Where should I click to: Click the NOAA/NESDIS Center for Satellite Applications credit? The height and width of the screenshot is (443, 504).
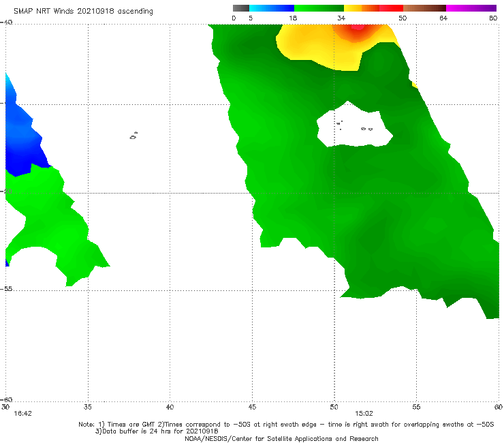coord(281,438)
